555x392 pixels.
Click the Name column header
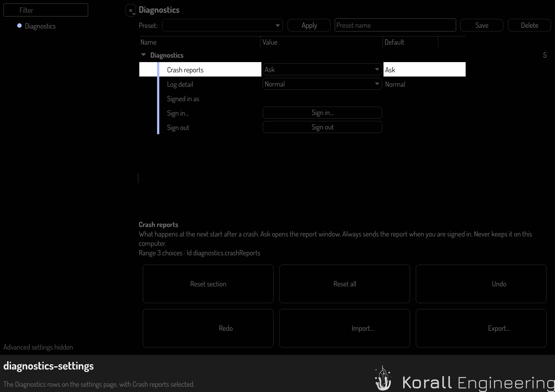200,42
